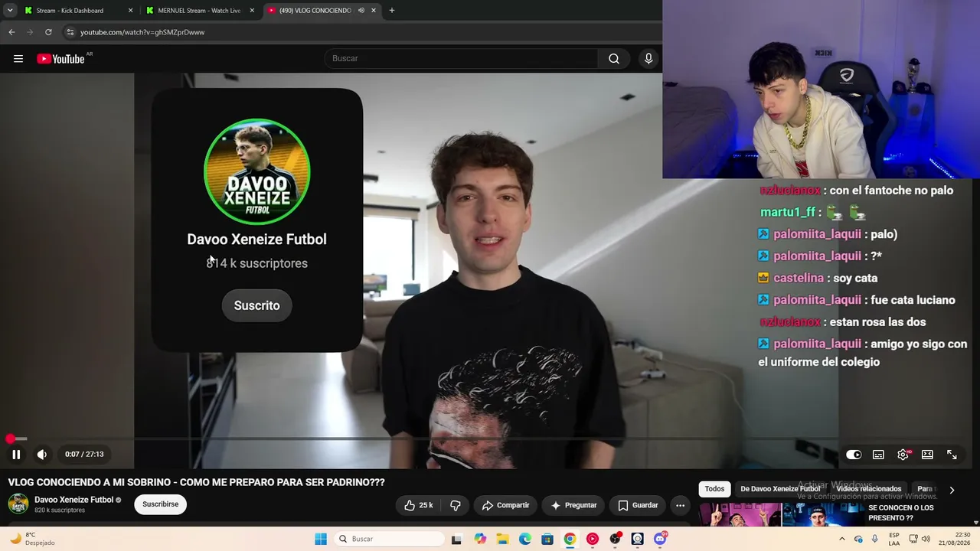
Task: Open Task View on the taskbar
Action: [456, 539]
